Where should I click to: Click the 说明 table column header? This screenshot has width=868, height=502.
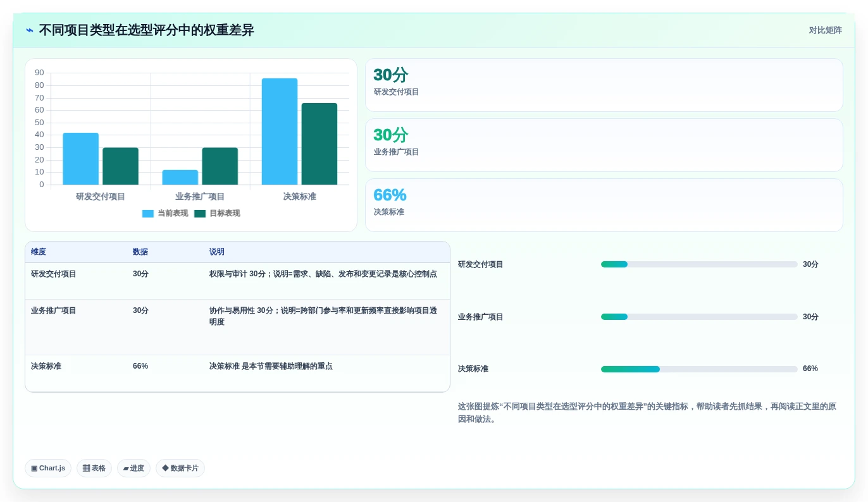pos(217,252)
